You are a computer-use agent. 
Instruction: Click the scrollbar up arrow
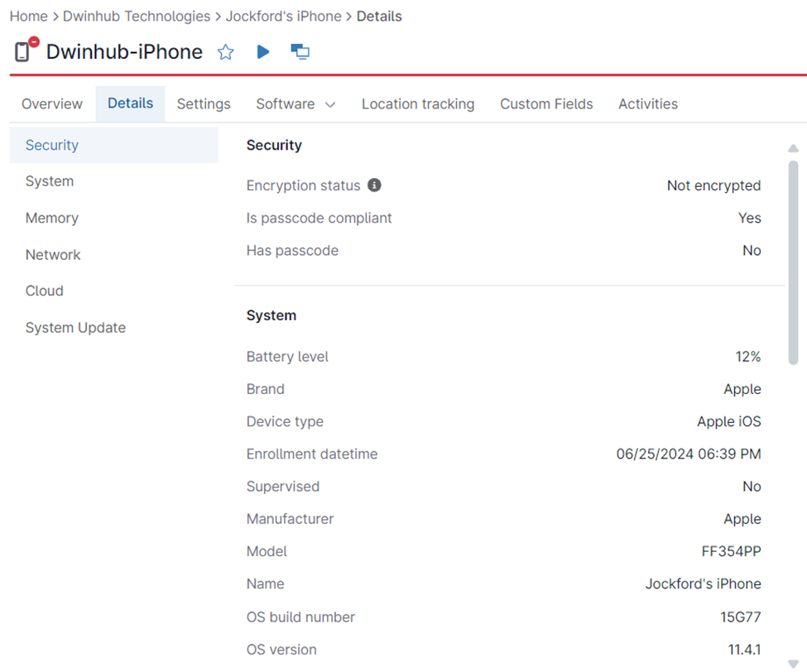click(x=793, y=149)
